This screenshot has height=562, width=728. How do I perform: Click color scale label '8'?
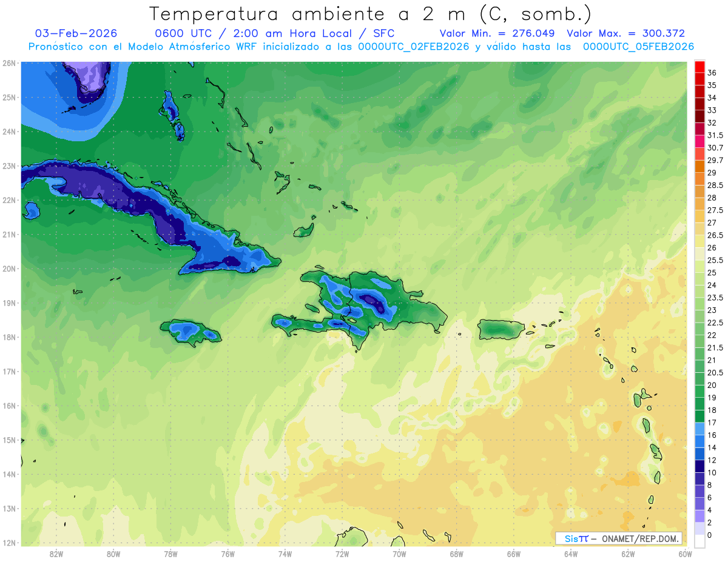click(x=710, y=485)
